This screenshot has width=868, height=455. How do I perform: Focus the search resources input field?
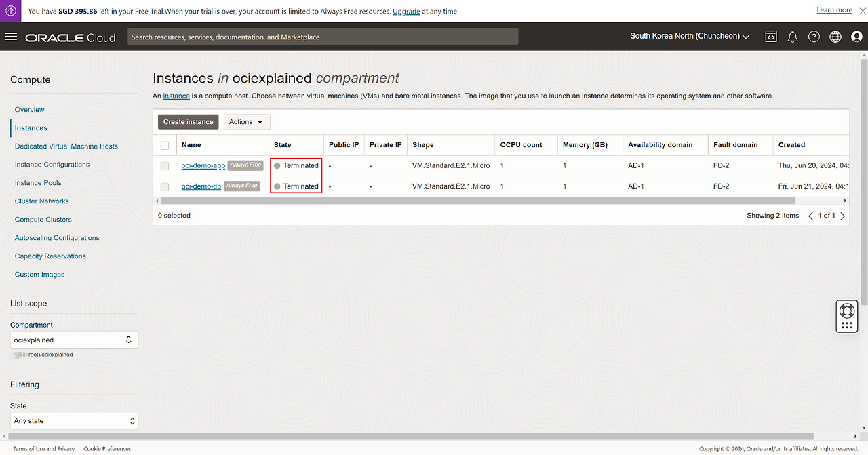pyautogui.click(x=323, y=37)
